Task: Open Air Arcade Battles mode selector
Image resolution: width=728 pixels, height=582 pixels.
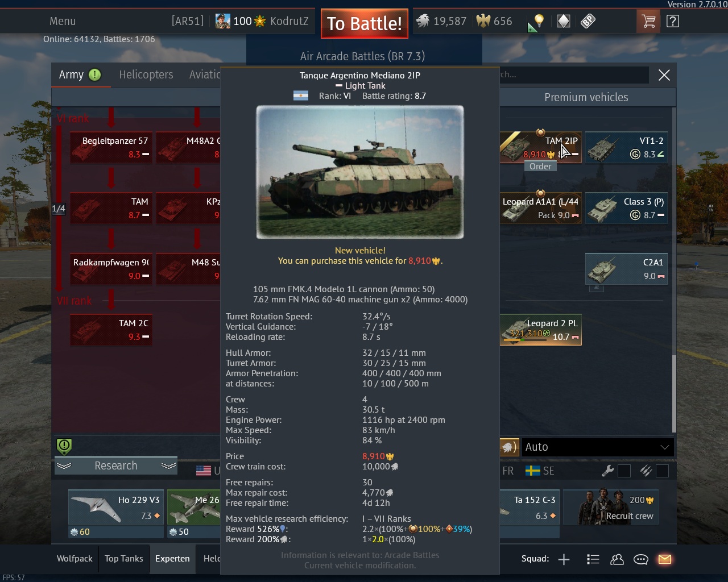Action: point(363,56)
